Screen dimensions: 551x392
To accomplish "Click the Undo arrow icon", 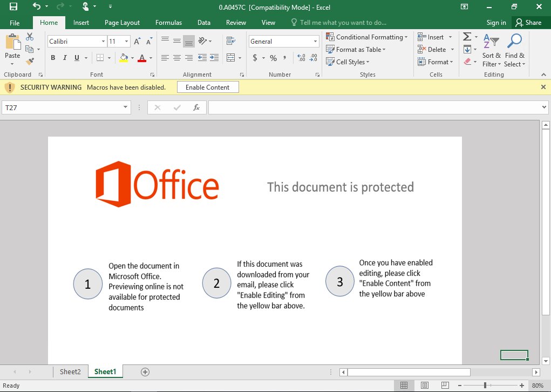I will pos(37,6).
